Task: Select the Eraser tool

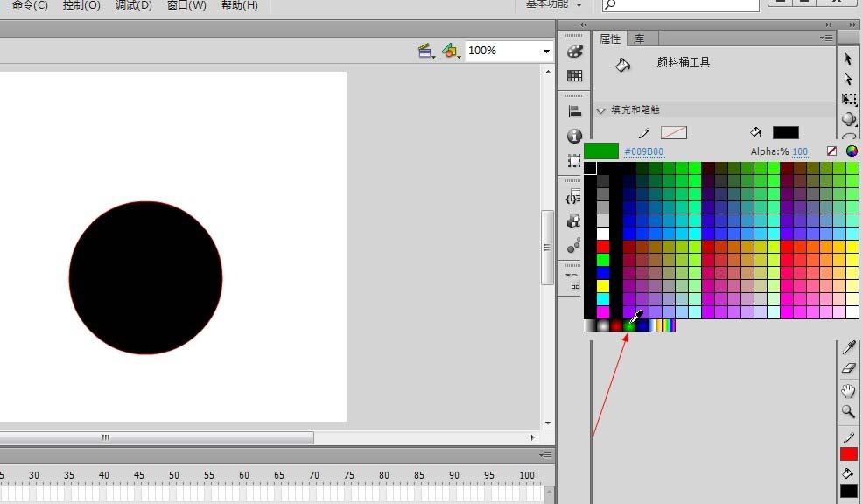Action: point(848,369)
